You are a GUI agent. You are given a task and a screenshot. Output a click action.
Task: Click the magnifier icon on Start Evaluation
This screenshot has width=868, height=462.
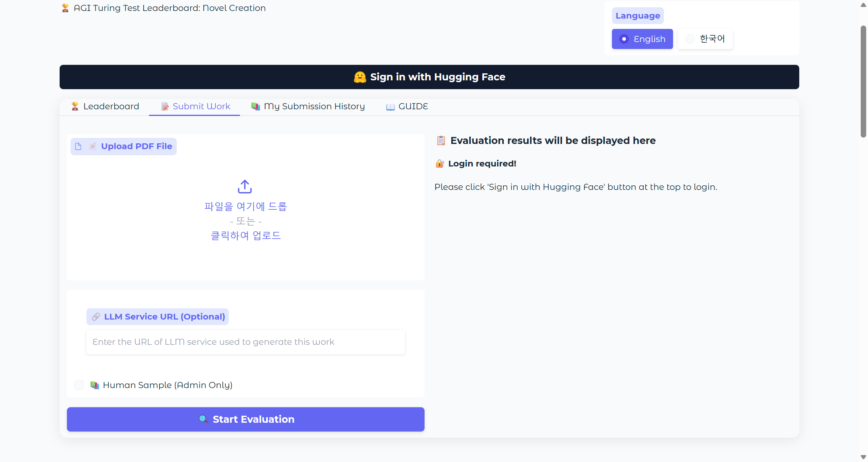coord(203,419)
